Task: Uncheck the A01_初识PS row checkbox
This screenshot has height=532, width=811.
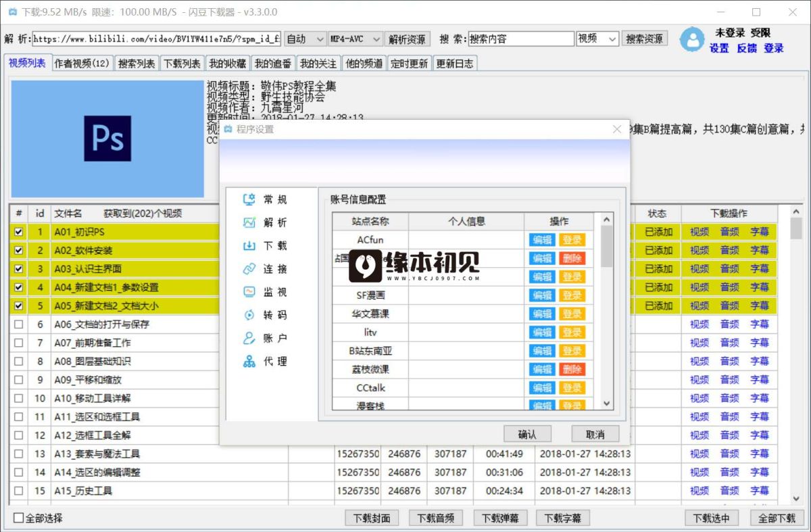Action: [x=19, y=232]
